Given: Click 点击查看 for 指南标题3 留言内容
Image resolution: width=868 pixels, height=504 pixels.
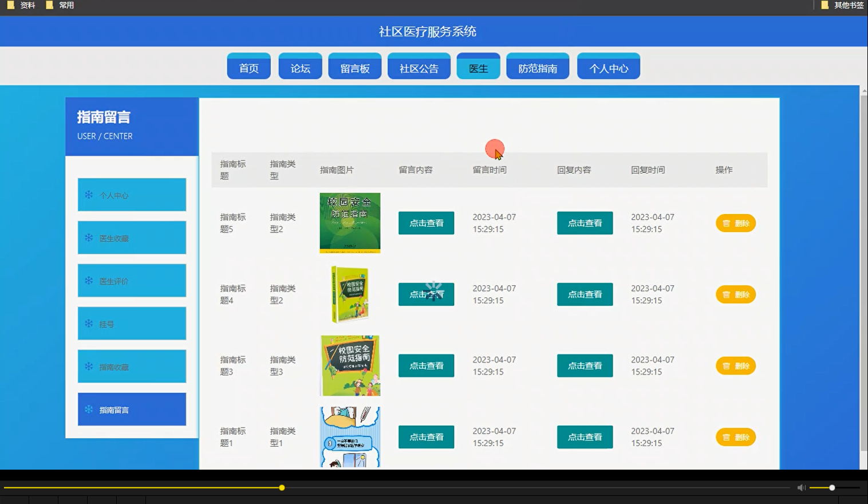Looking at the screenshot, I should (x=426, y=365).
